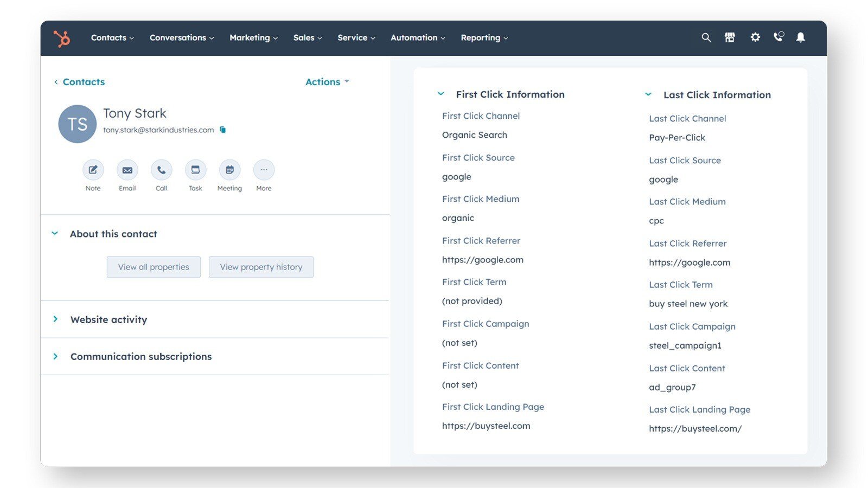The image size is (868, 488).
Task: Open the marketplace store icon
Action: pyautogui.click(x=730, y=37)
